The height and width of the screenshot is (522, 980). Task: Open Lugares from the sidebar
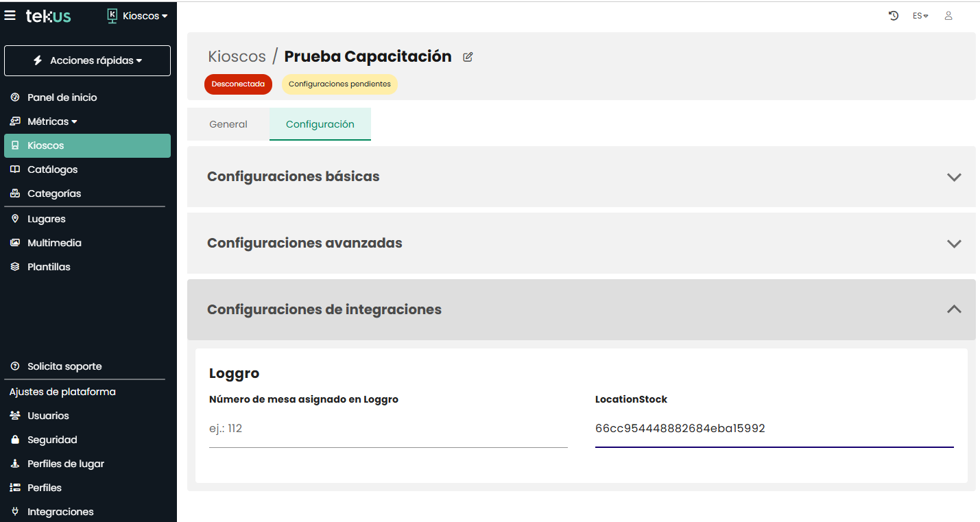click(46, 219)
